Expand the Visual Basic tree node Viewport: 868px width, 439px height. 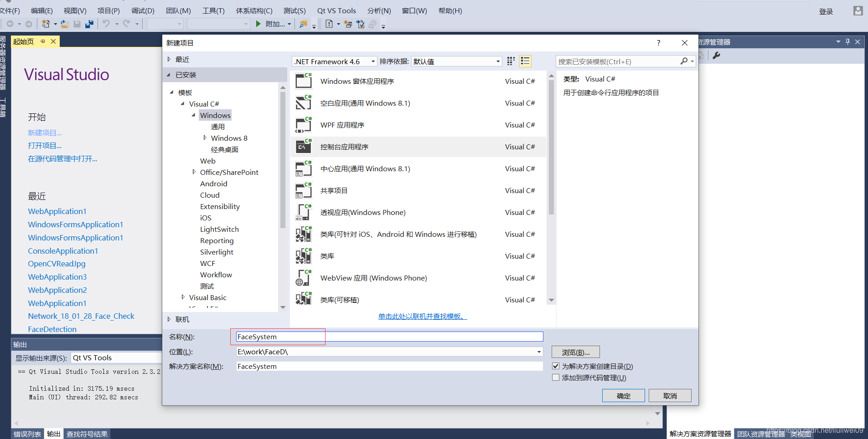[183, 297]
